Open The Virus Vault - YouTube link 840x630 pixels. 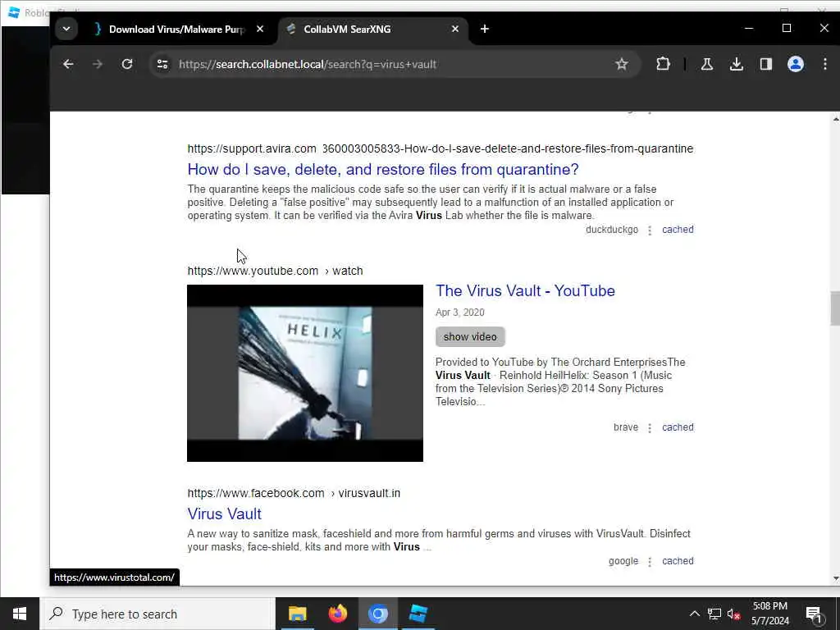[525, 291]
